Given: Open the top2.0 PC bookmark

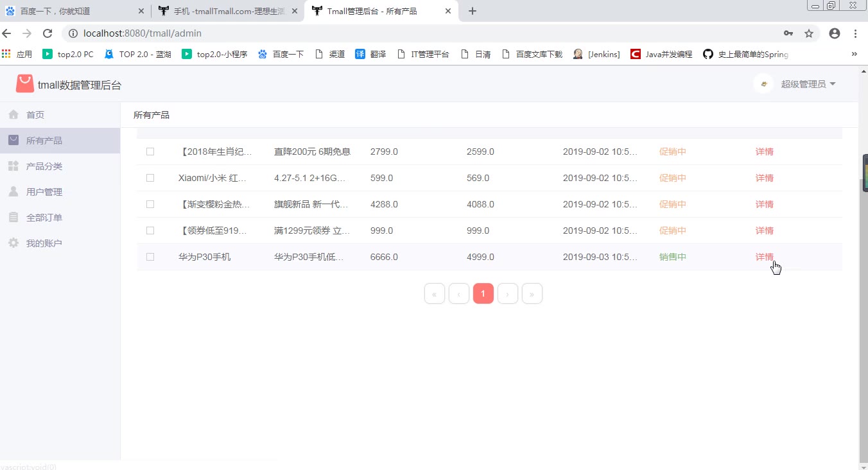Looking at the screenshot, I should [68, 55].
